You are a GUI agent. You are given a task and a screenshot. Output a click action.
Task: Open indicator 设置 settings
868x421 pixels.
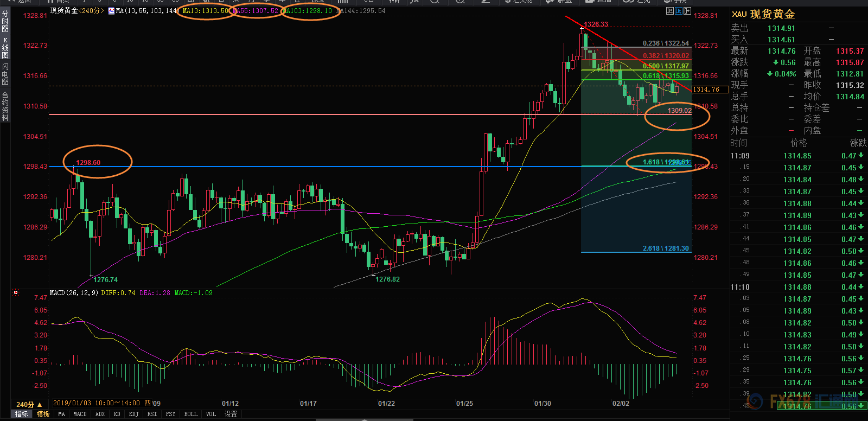pos(231,414)
